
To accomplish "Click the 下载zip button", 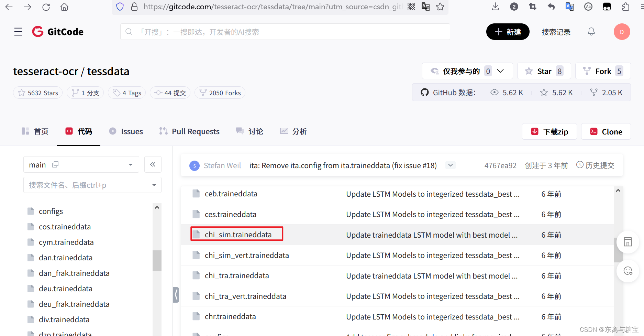I will [549, 131].
